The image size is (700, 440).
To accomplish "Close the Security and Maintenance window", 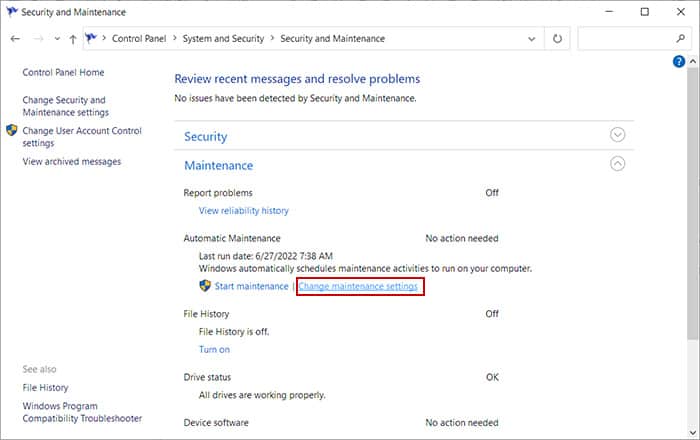I will coord(680,12).
